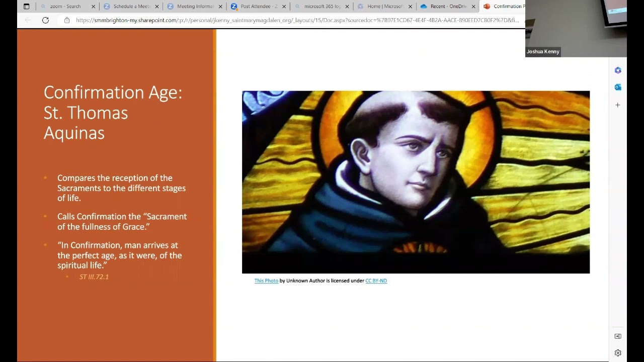Click the "ST III.72.1" citation text

94,277
